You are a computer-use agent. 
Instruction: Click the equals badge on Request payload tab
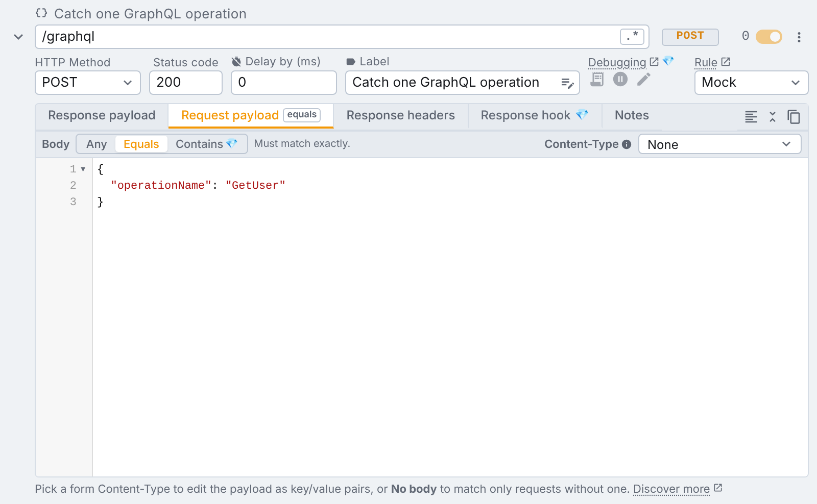pyautogui.click(x=302, y=115)
